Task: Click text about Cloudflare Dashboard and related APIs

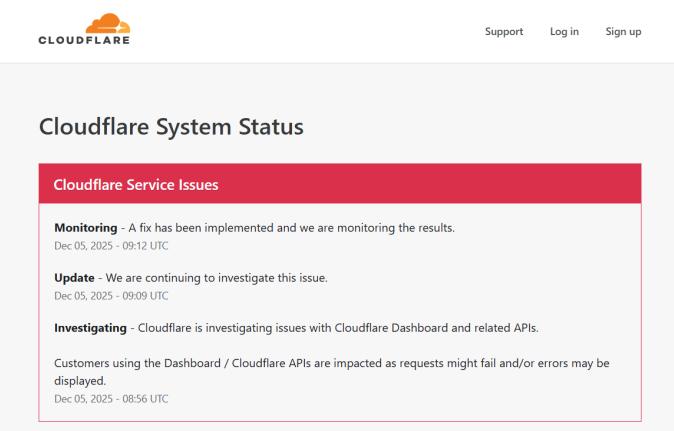Action: coord(338,328)
